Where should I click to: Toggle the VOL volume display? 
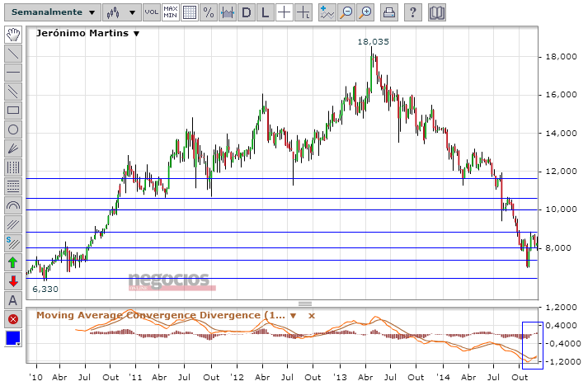[152, 12]
